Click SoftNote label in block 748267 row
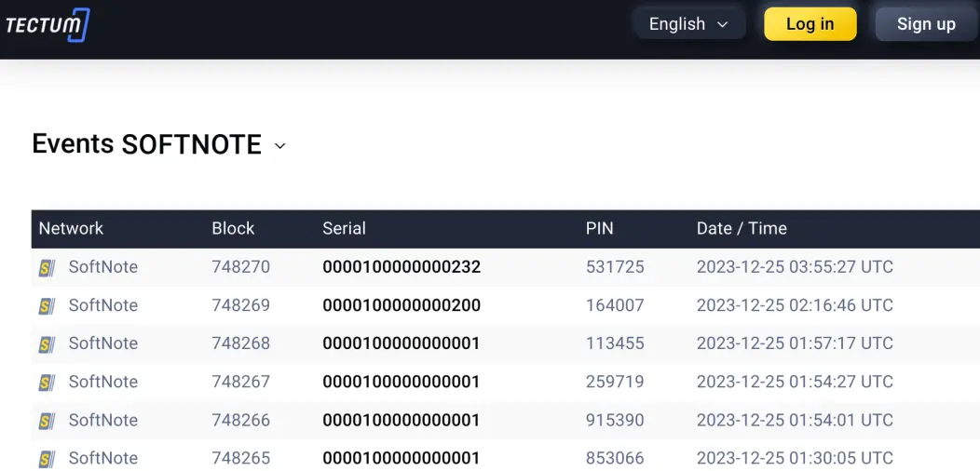The height and width of the screenshot is (471, 980). tap(103, 382)
